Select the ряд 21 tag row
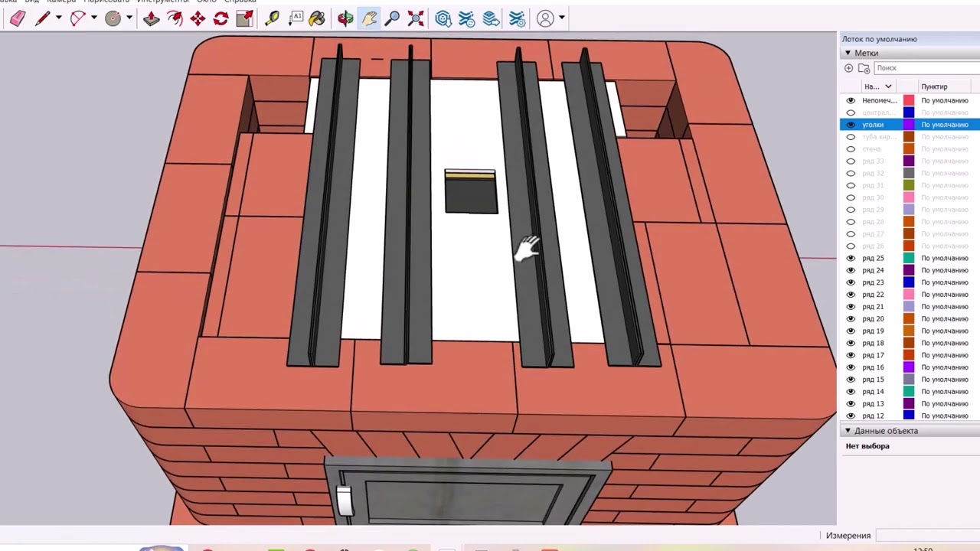Screen dimensions: 980x551 [x=910, y=306]
